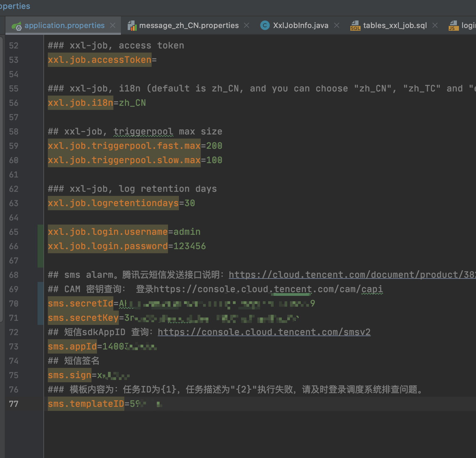Click the xxl.job.logretentiondays value 30
This screenshot has width=476, height=458.
[190, 203]
